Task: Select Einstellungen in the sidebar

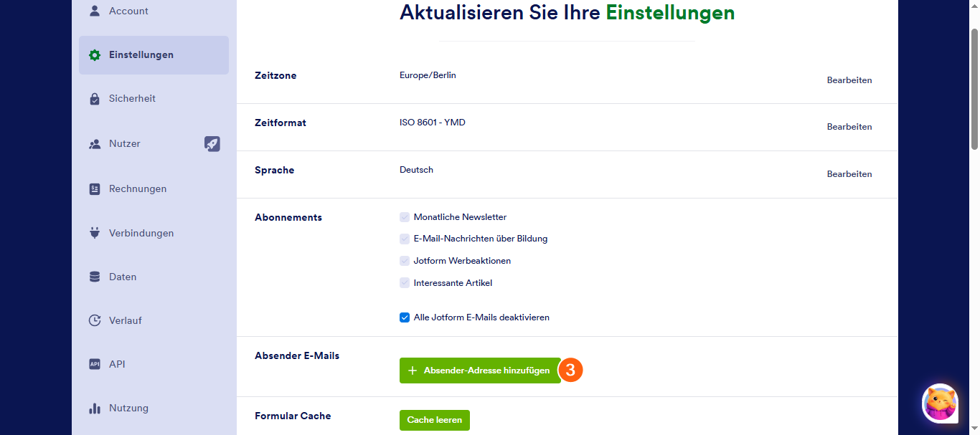Action: coord(154,55)
